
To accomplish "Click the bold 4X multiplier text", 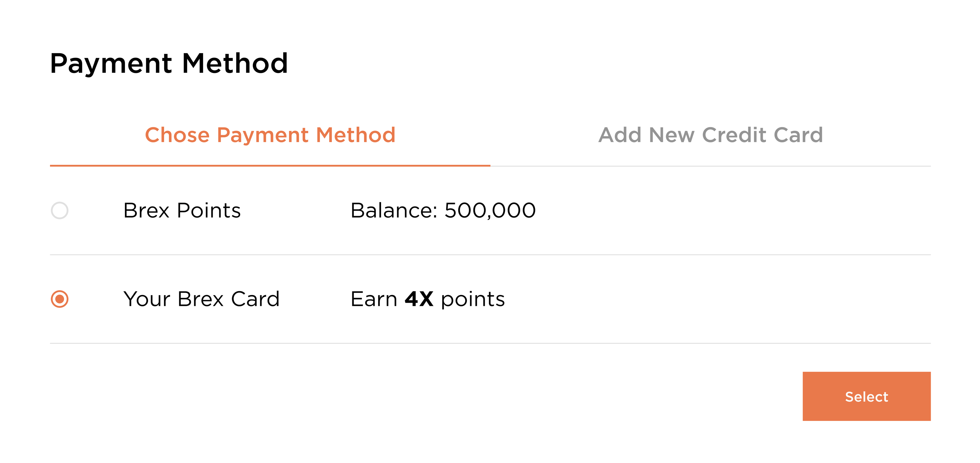I will (419, 299).
